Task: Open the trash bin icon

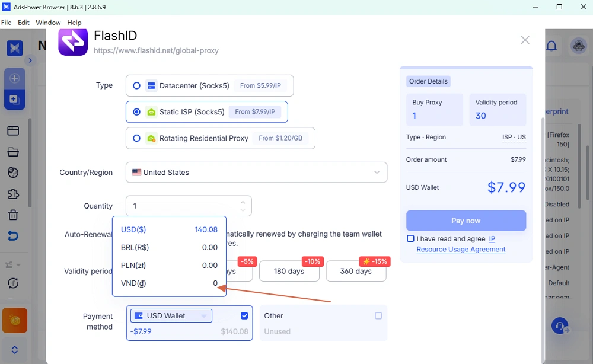Action: pos(13,215)
